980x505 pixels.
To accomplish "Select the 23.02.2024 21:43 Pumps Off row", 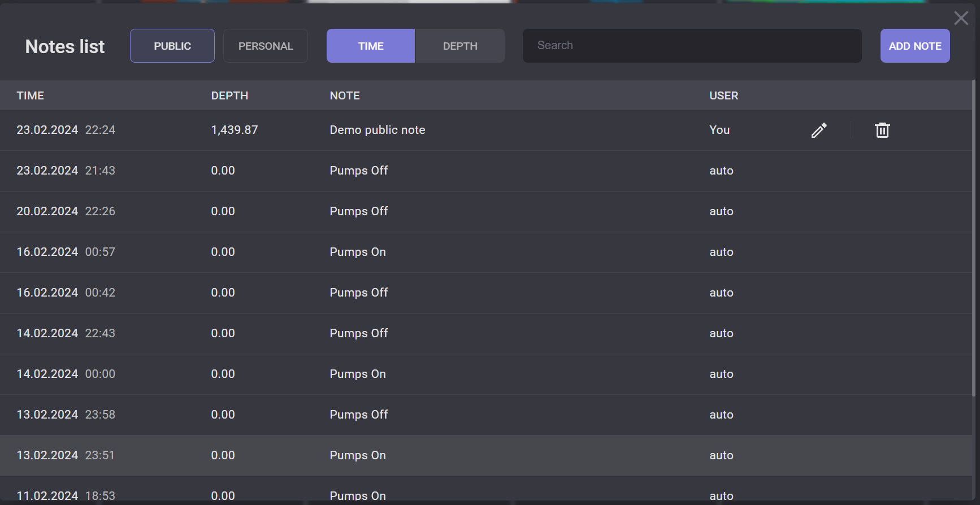I will tap(358, 171).
